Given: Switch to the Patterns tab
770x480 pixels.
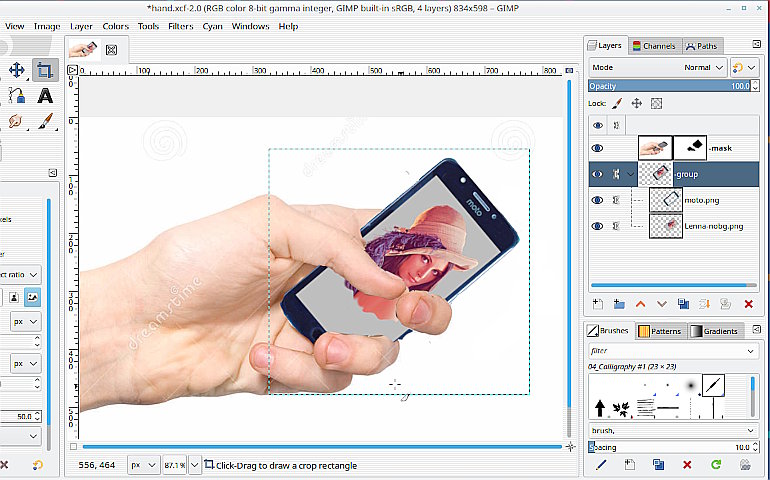Looking at the screenshot, I should [659, 331].
